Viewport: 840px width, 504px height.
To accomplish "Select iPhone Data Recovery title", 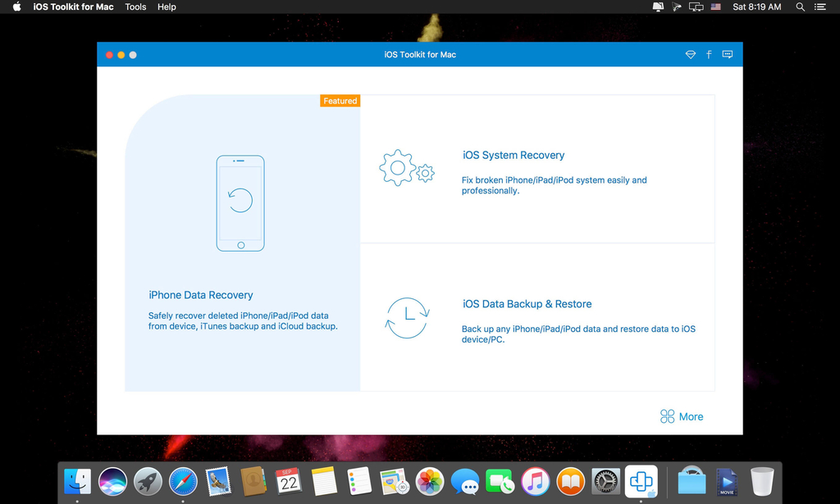I will [201, 295].
